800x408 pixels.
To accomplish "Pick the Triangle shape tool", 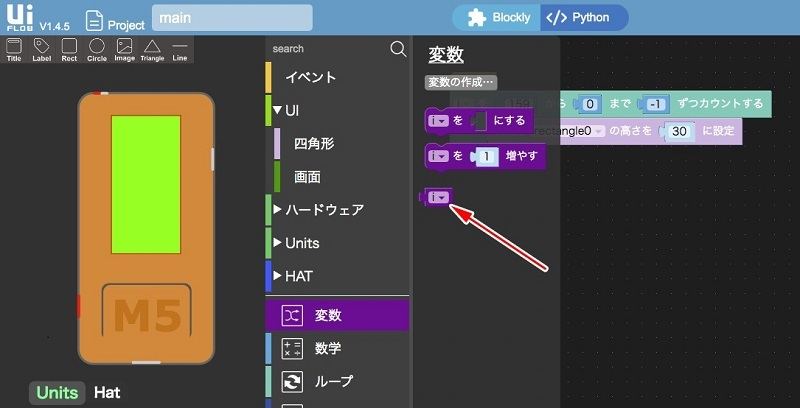I will tap(152, 50).
